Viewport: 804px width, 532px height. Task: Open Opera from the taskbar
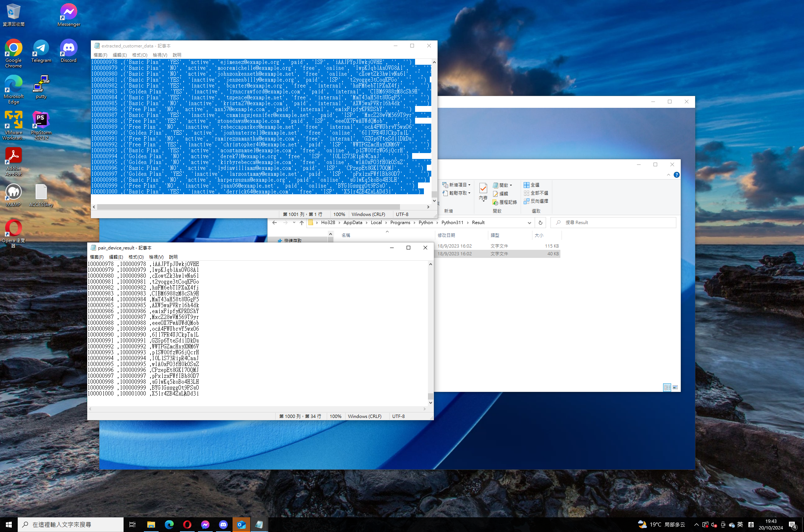pyautogui.click(x=187, y=525)
